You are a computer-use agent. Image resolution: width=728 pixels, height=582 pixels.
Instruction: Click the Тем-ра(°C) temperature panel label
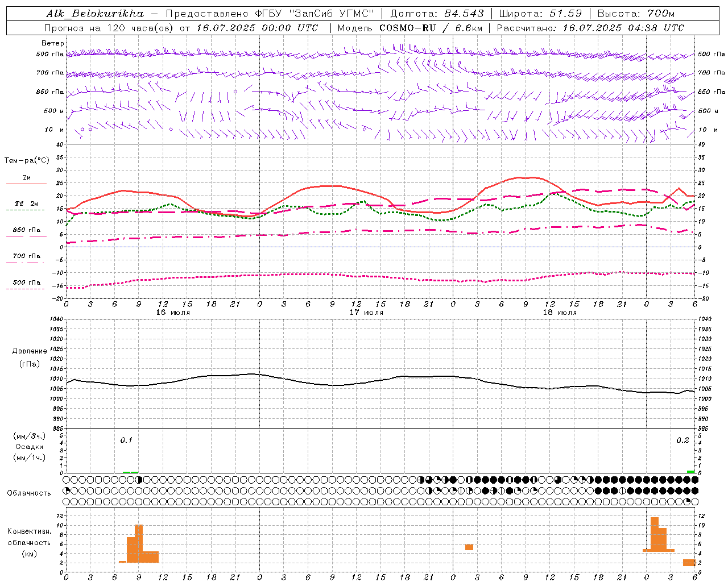coord(27,161)
